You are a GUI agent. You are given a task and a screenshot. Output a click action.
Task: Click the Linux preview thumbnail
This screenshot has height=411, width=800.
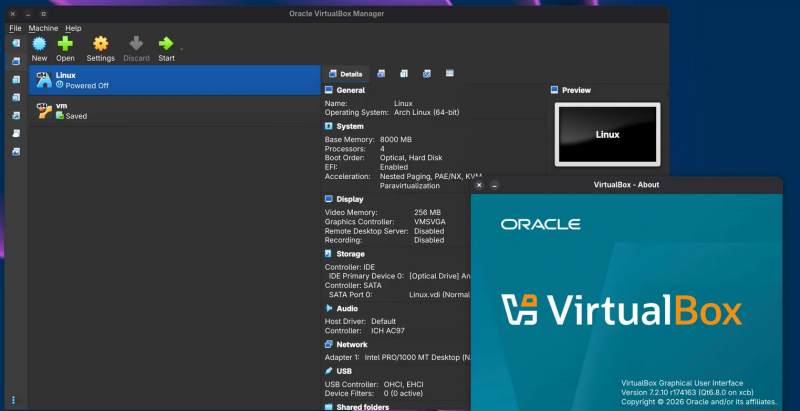pos(607,135)
